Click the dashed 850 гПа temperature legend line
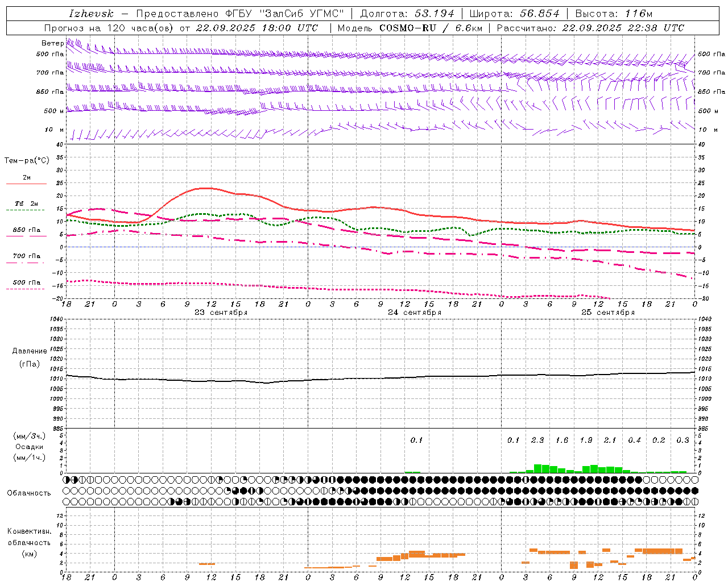The width and height of the screenshot is (728, 582). [25, 236]
